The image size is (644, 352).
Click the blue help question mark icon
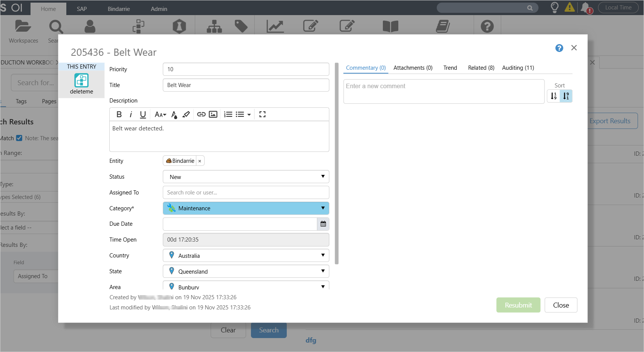pos(559,48)
